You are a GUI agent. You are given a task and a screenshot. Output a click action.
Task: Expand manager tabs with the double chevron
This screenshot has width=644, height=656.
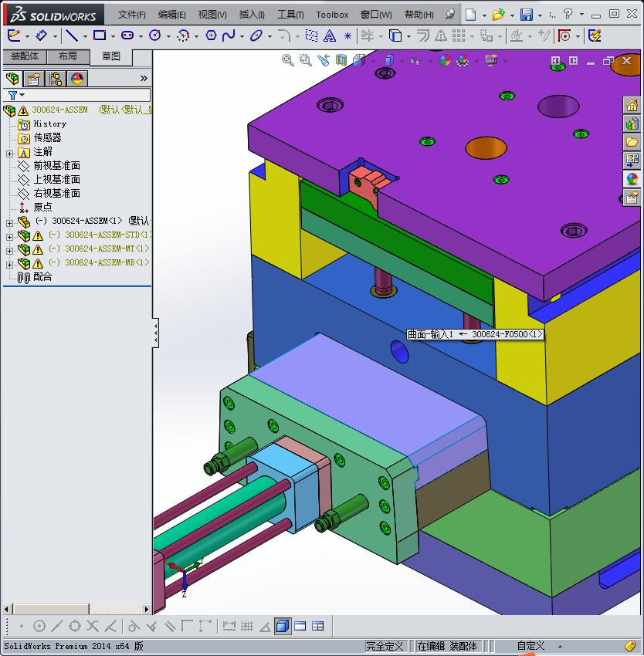coord(144,78)
